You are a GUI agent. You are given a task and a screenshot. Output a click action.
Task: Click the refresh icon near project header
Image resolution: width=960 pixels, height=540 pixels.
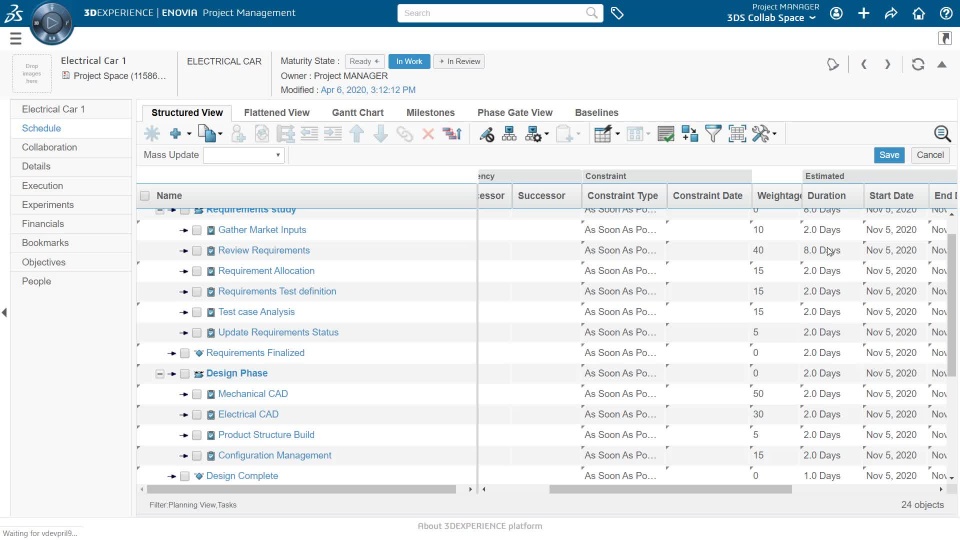coord(918,64)
